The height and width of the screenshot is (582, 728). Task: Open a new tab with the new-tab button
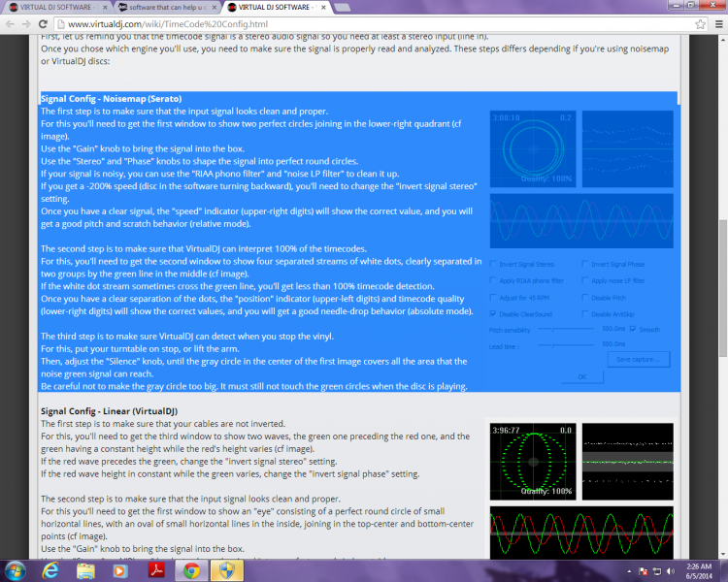(343, 8)
